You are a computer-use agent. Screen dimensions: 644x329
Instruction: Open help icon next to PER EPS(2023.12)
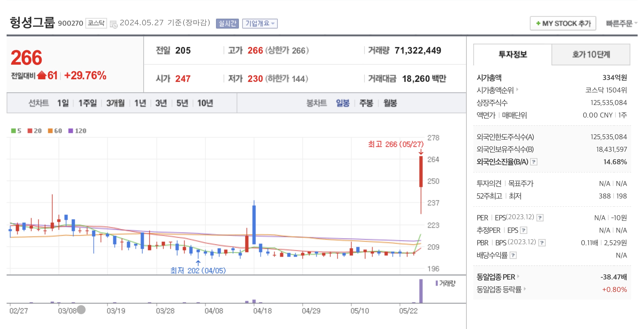(x=540, y=218)
